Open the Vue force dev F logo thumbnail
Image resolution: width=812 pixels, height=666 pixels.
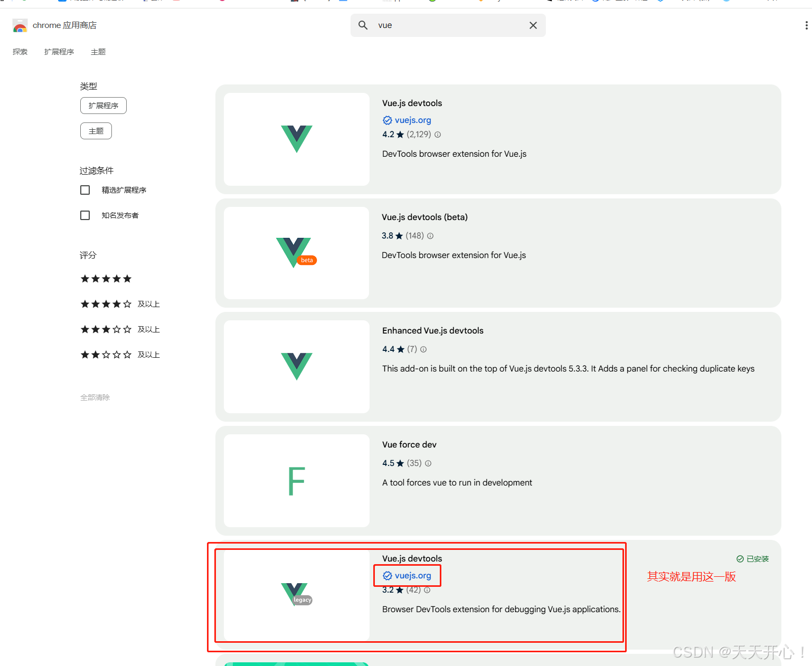tap(297, 481)
